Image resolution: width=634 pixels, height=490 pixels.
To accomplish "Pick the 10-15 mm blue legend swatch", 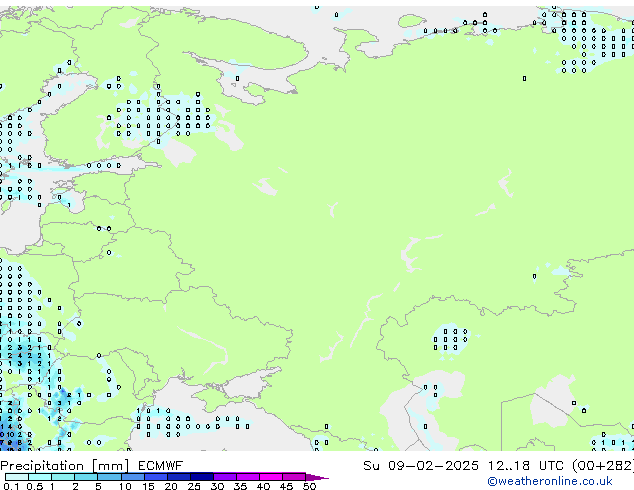I will tap(133, 477).
